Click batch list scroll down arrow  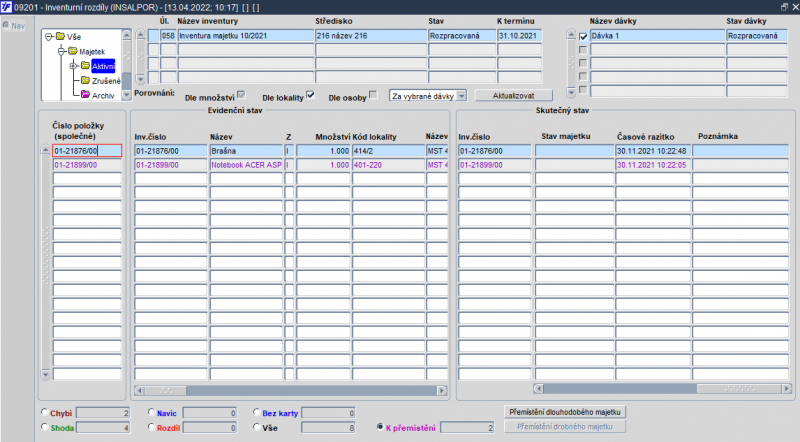(571, 92)
